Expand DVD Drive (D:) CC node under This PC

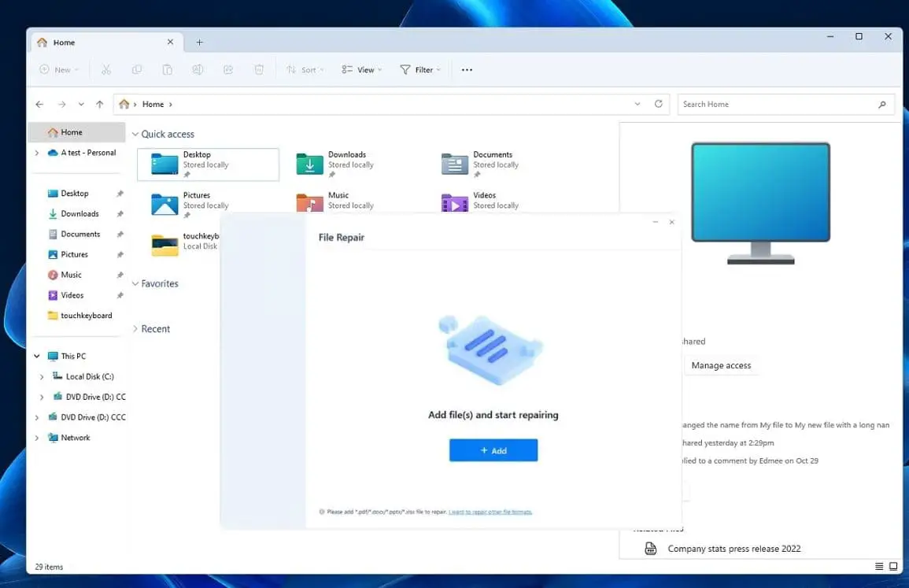point(41,398)
